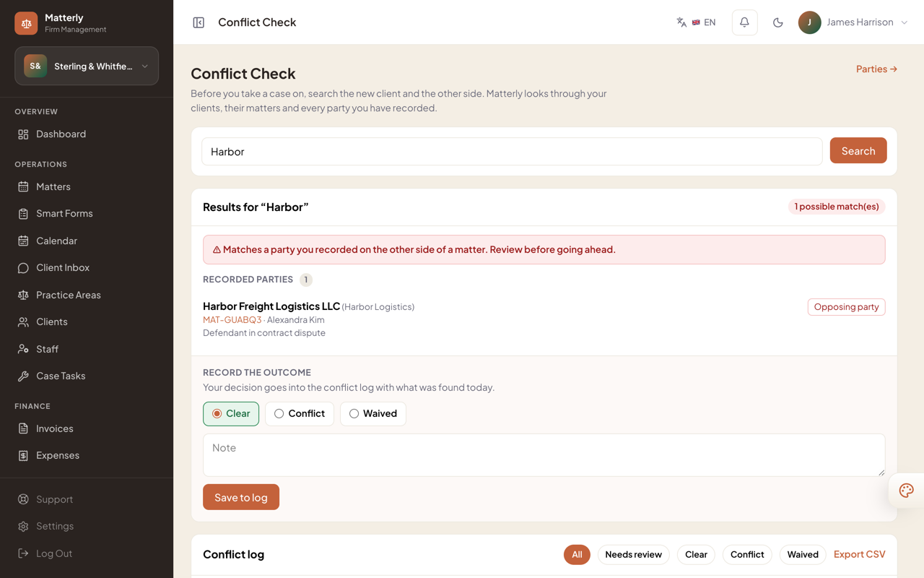Filter conflict log by Needs review
Viewport: 924px width, 578px height.
(x=633, y=555)
